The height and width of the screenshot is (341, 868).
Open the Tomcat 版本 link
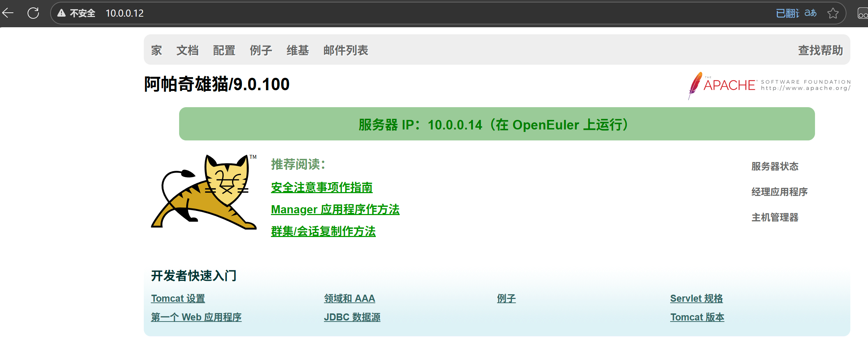(697, 317)
